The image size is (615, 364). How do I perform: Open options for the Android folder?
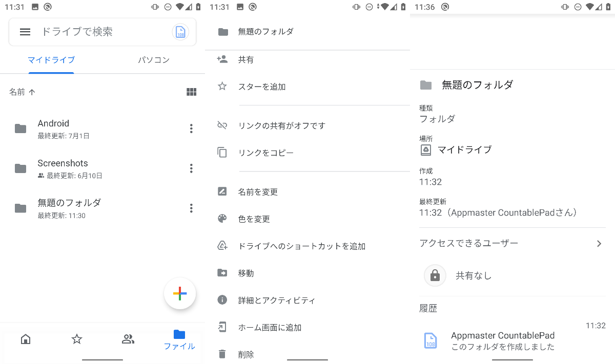tap(191, 129)
